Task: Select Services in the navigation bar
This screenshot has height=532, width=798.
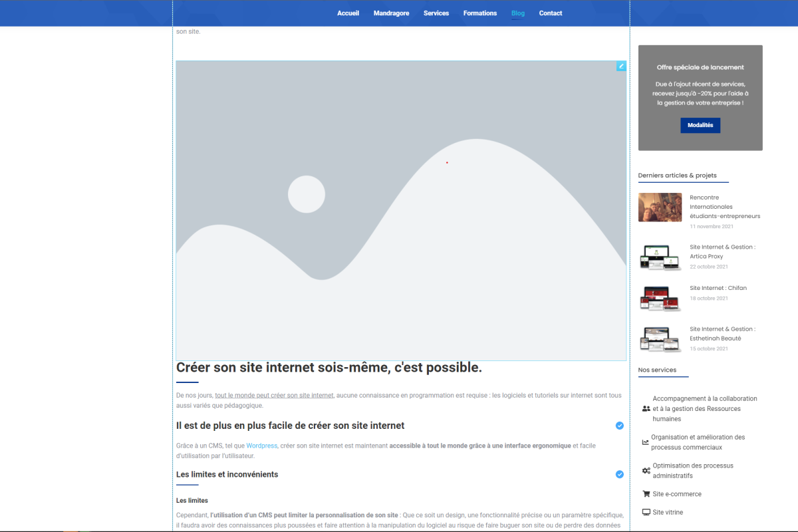Action: point(436,13)
